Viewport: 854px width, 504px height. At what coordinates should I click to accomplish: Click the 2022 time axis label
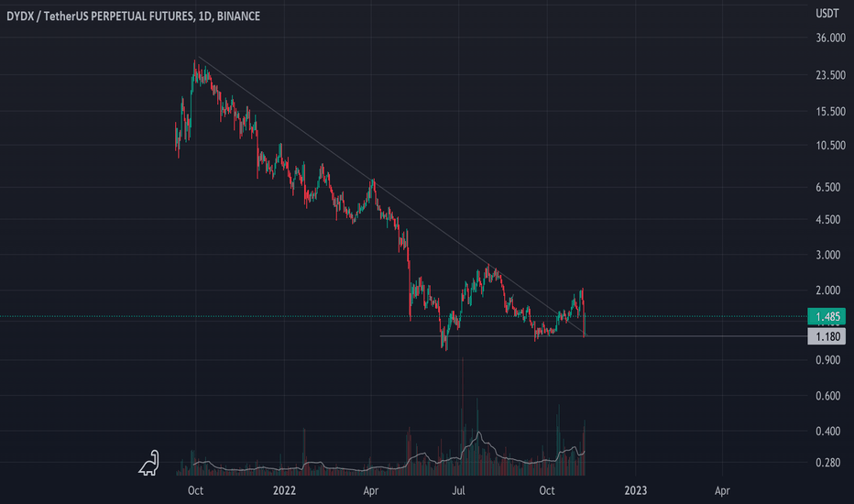[x=284, y=490]
